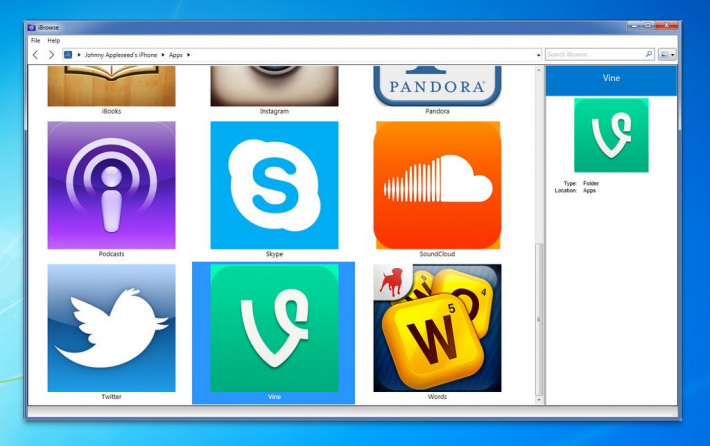Click the Back navigation arrow
Screen dimensions: 710x446
[x=35, y=55]
